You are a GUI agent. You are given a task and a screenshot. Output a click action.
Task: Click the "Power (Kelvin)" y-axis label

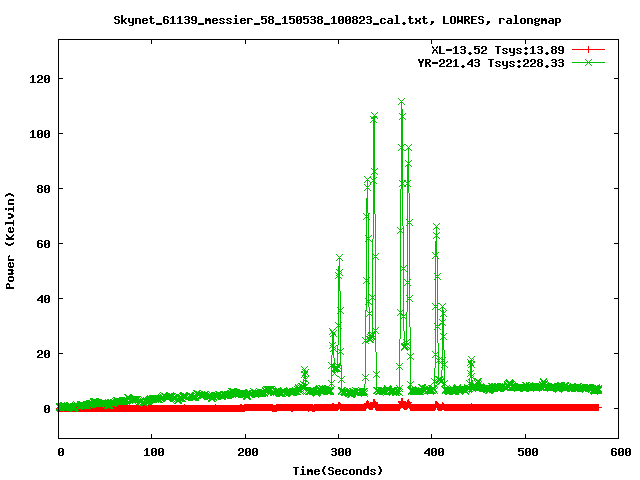point(11,240)
